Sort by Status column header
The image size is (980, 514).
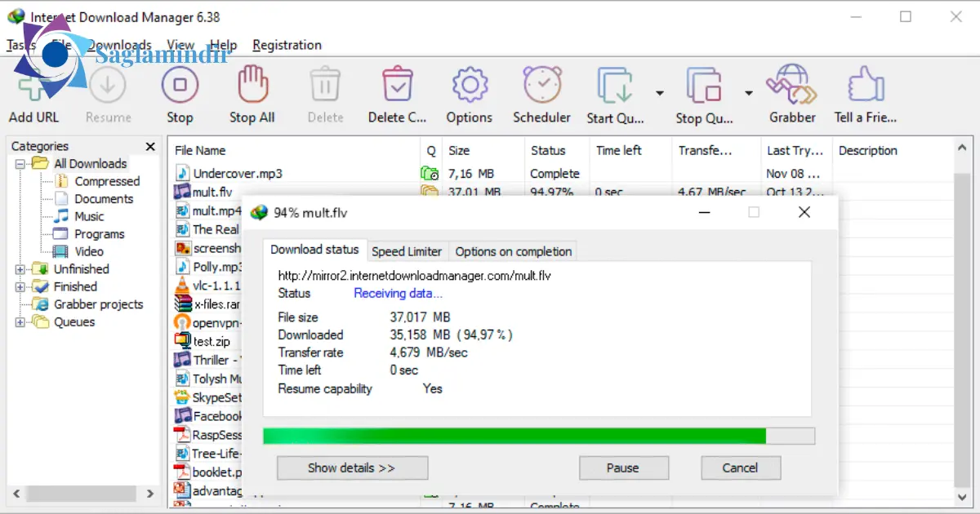coord(556,151)
